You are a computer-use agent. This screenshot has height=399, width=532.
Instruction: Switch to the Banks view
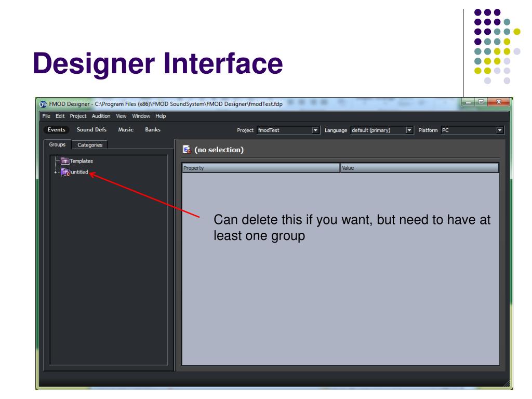[153, 129]
